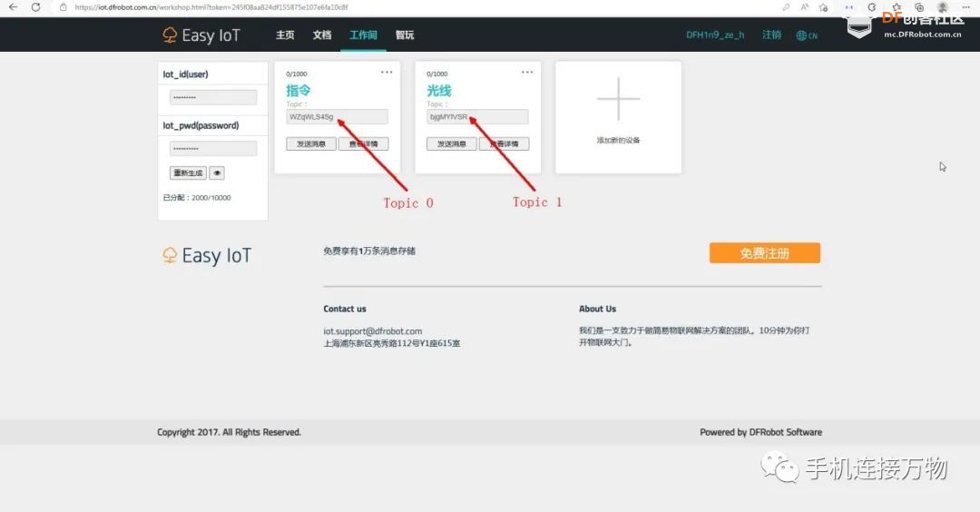Open the read aloud A icon
Viewport: 980px width, 512px height.
804,7
